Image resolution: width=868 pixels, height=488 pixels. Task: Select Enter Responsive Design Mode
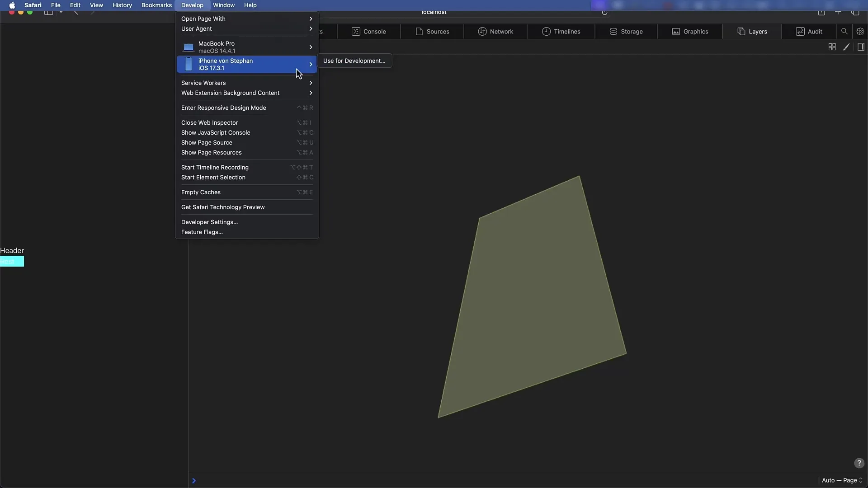pyautogui.click(x=247, y=108)
